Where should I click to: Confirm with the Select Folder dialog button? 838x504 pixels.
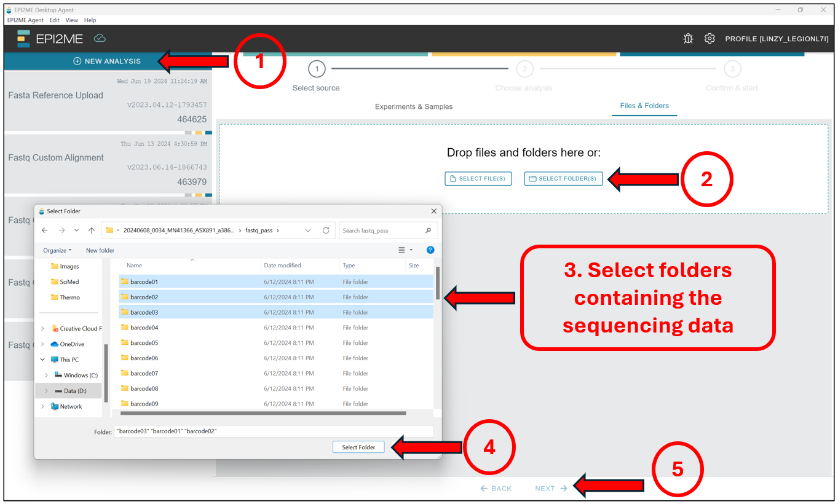pos(358,447)
